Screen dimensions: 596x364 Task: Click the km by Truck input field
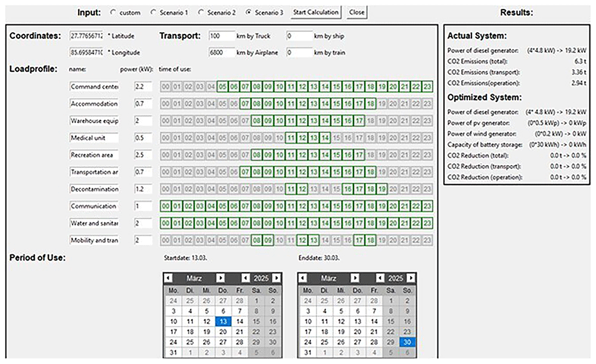pyautogui.click(x=221, y=36)
